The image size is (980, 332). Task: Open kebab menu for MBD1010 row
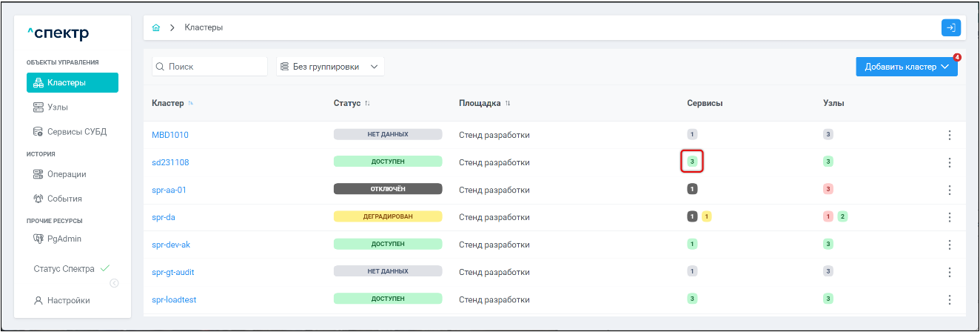coord(950,135)
